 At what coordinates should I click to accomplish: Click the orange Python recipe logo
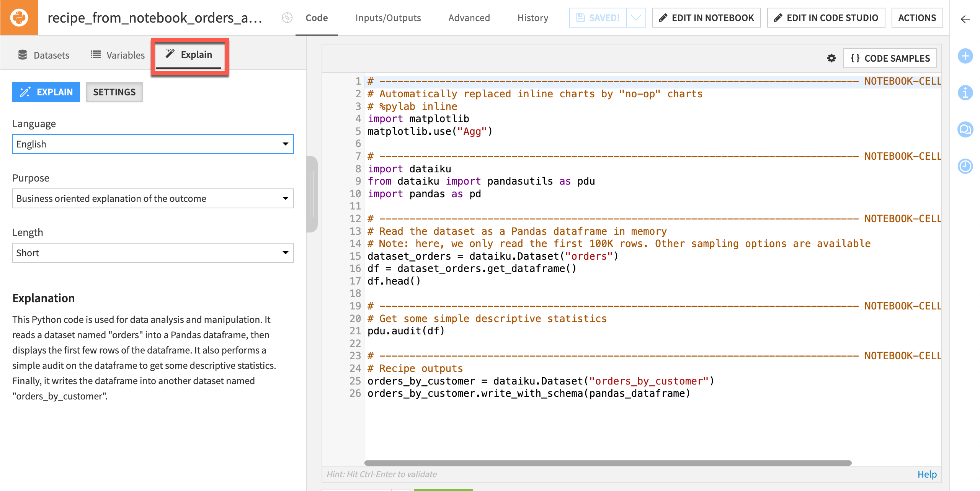pos(19,18)
